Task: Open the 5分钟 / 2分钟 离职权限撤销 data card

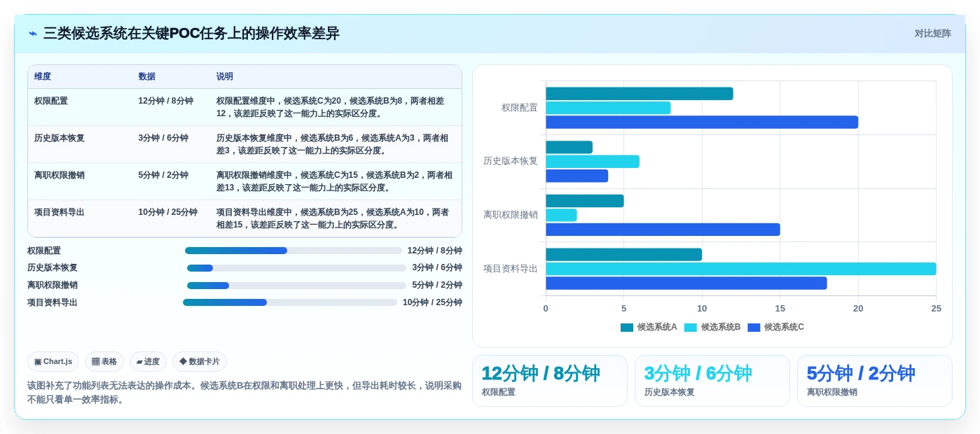Action: (x=875, y=381)
